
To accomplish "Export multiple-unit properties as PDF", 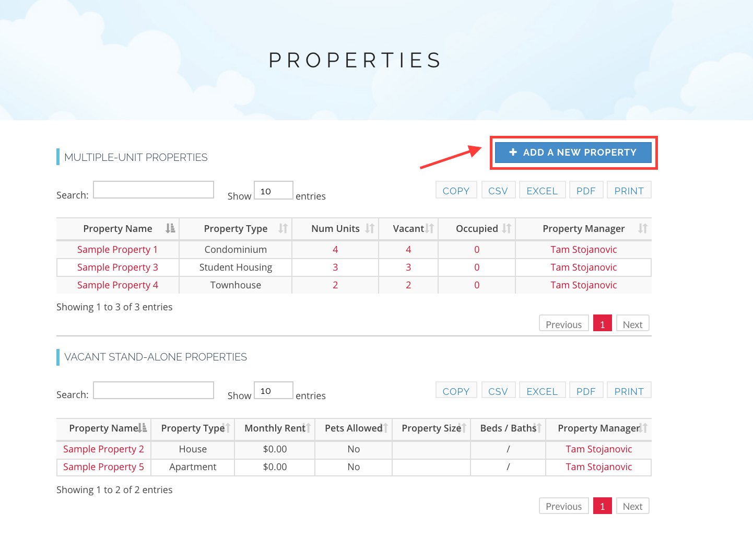I will (586, 190).
